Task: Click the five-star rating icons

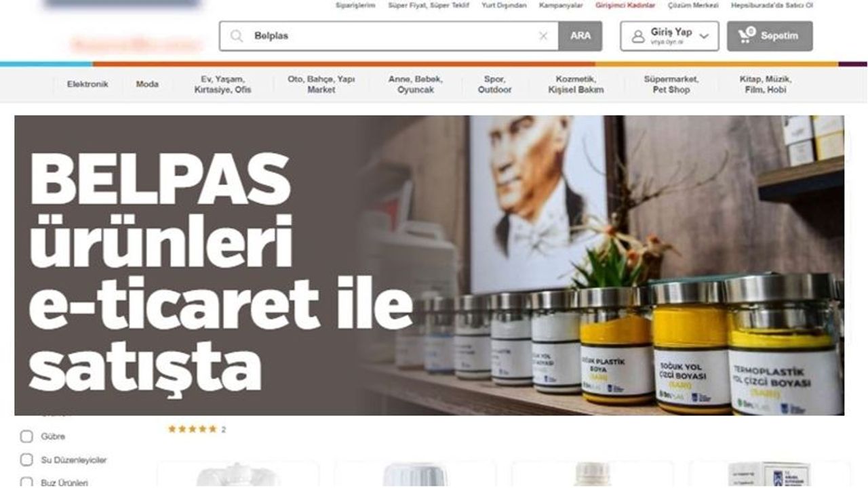Action: 193,429
